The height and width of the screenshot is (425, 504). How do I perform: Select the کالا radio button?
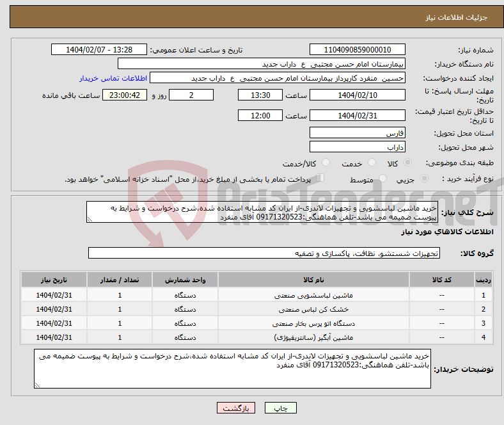click(408, 164)
